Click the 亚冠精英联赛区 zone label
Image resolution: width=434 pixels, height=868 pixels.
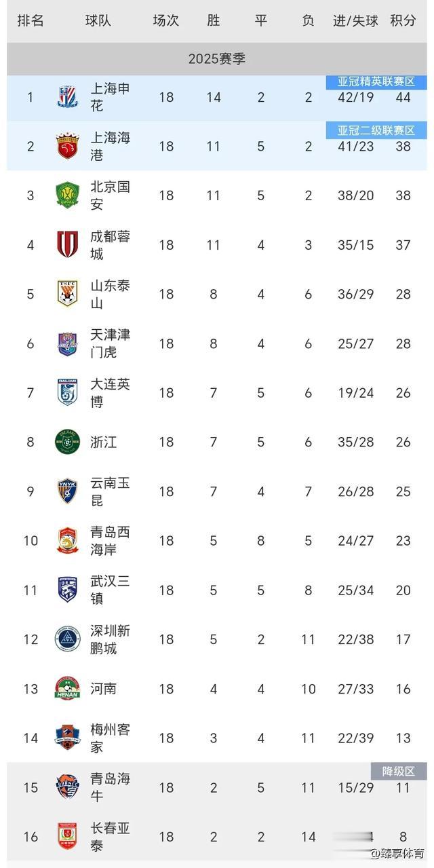[x=376, y=82]
